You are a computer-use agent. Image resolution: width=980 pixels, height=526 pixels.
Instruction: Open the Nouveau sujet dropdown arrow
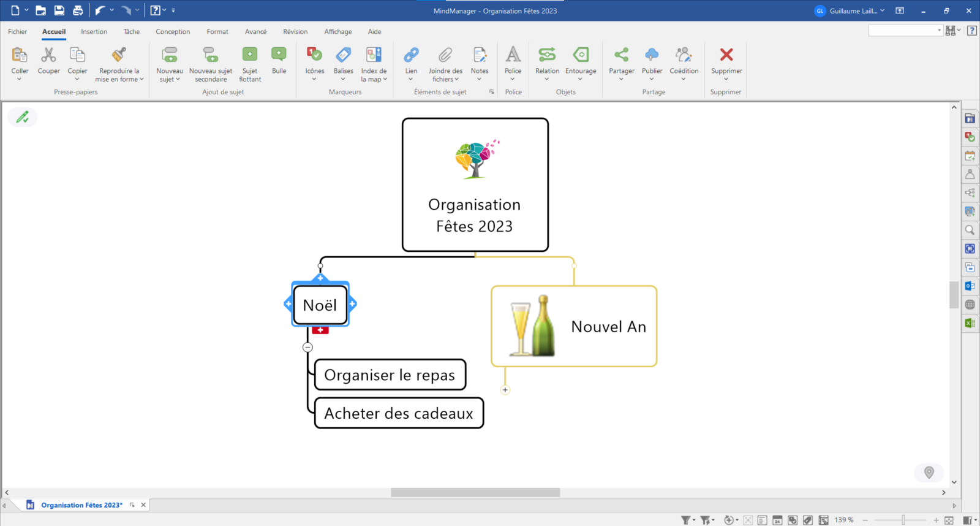point(178,79)
